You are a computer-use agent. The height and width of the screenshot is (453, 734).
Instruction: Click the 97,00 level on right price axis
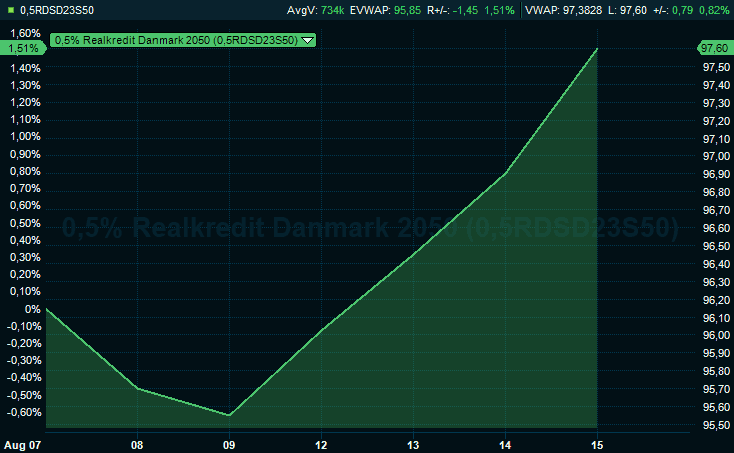[714, 156]
